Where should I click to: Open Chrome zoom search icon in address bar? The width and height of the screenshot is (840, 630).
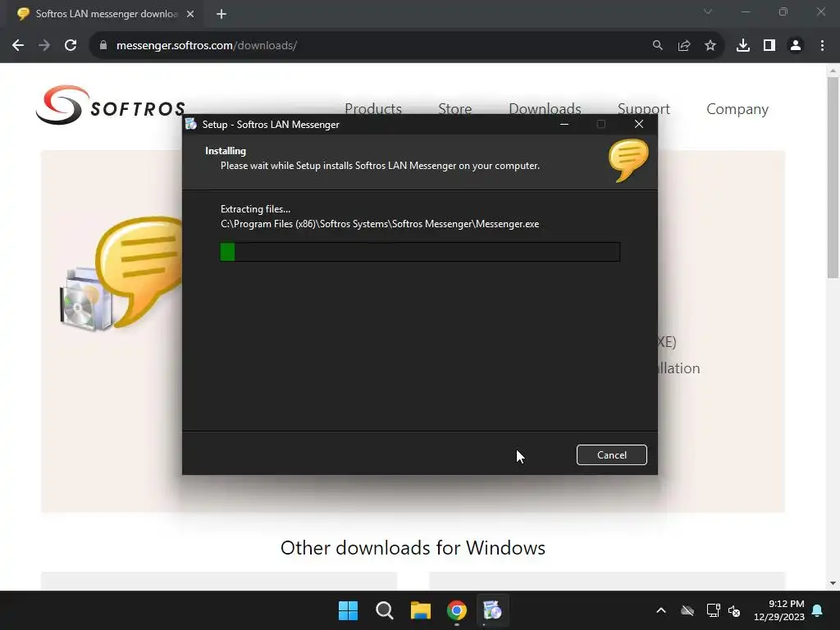tap(657, 46)
